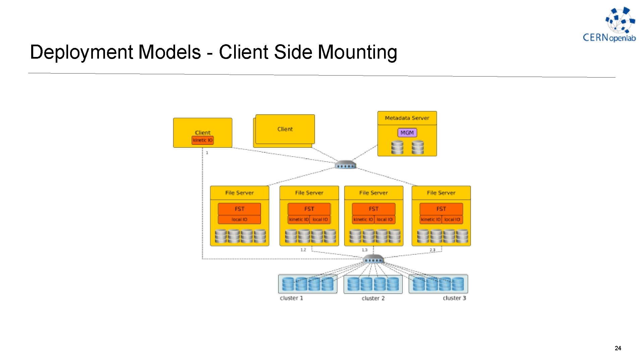This screenshot has width=644, height=362.
Task: Click kinetic IO in the File Server labeled 1,2
Action: coord(299,220)
